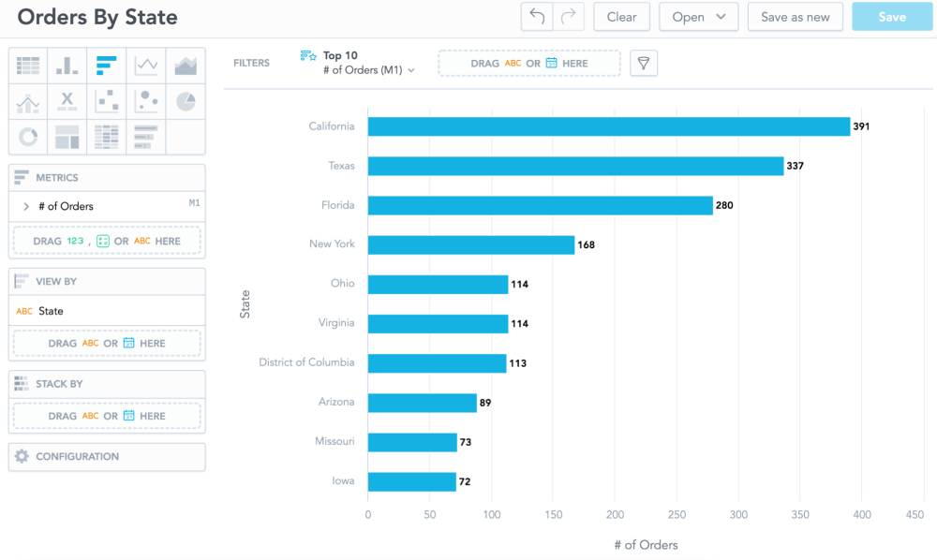Expand the # of Orders metric
937x560 pixels.
26,206
